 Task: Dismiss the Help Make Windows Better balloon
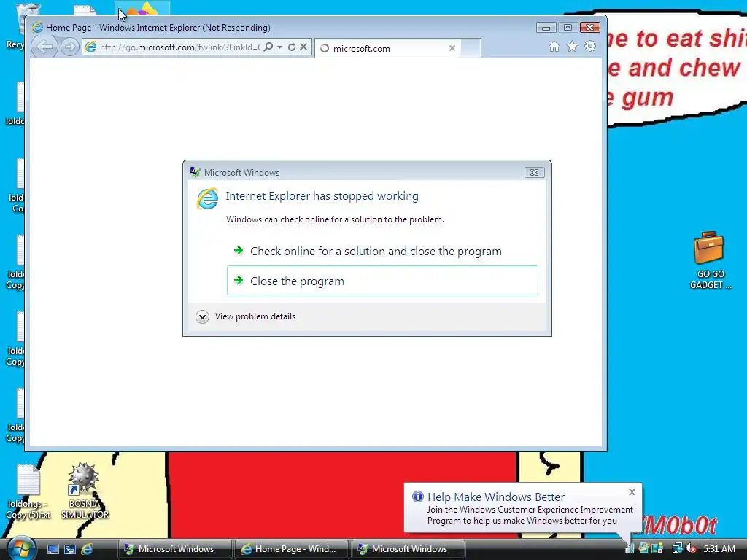click(632, 492)
